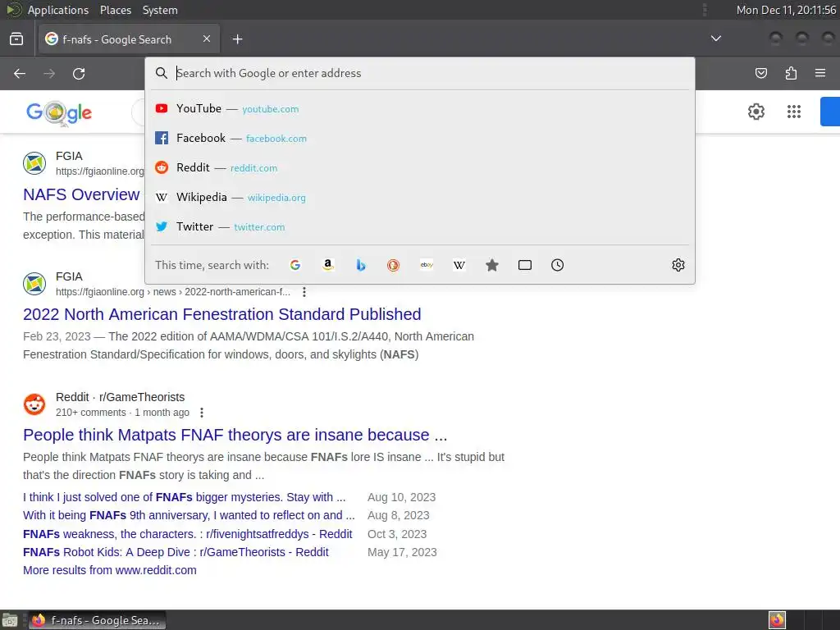
Task: Open NAFS Overview search result
Action: (x=81, y=194)
